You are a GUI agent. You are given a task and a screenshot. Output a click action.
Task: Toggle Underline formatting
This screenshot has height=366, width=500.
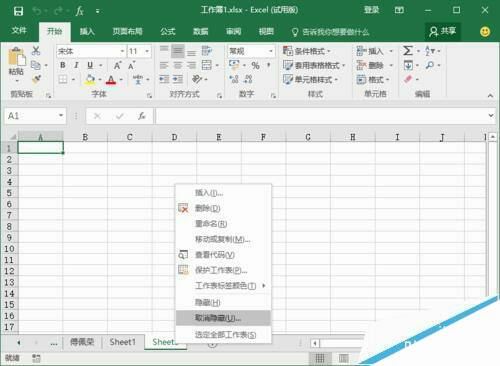pos(90,65)
